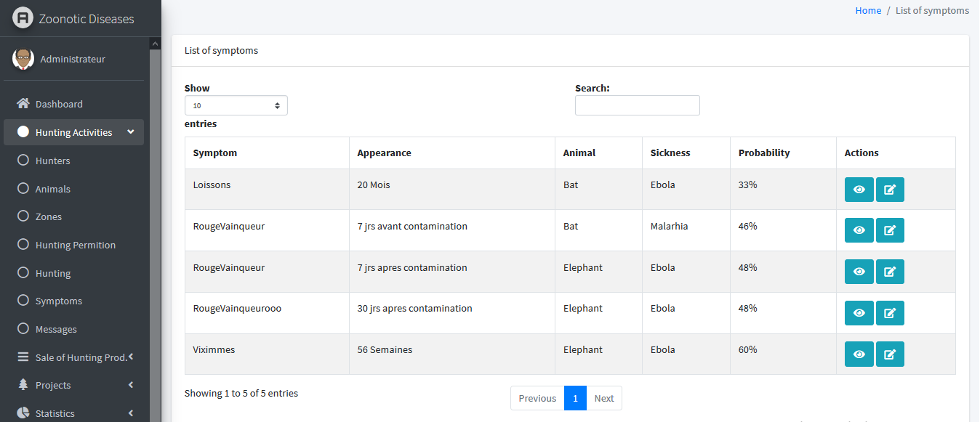The width and height of the screenshot is (980, 422).
Task: View the Malarhia RougeVainqueur row details
Action: coord(859,230)
